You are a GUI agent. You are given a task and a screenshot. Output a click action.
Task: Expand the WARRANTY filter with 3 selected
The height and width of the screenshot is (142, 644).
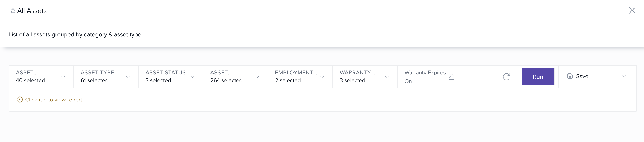click(364, 77)
